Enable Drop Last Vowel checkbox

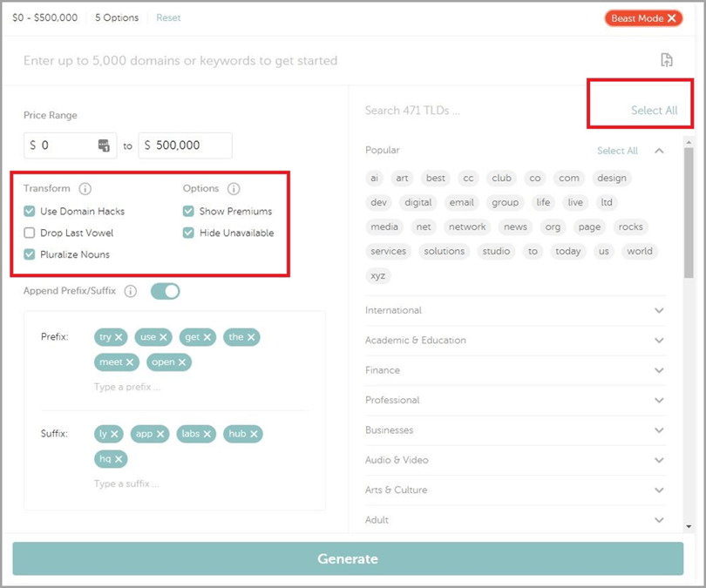(30, 233)
